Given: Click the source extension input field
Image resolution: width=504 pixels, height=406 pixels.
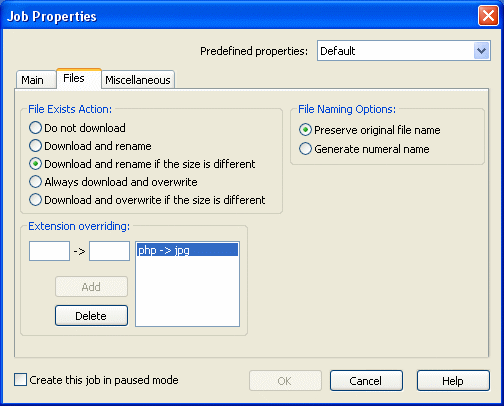Looking at the screenshot, I should pyautogui.click(x=49, y=251).
